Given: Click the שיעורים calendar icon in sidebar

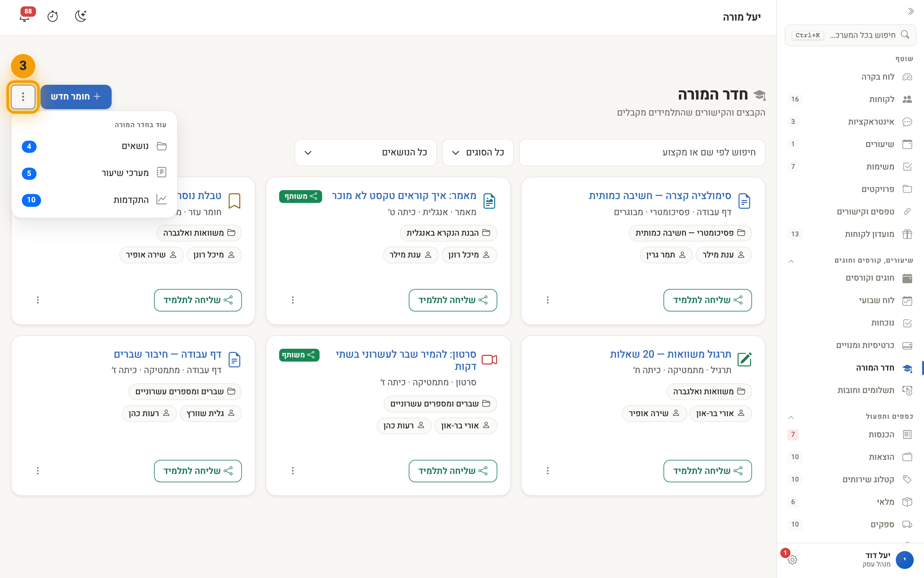Looking at the screenshot, I should [x=907, y=144].
